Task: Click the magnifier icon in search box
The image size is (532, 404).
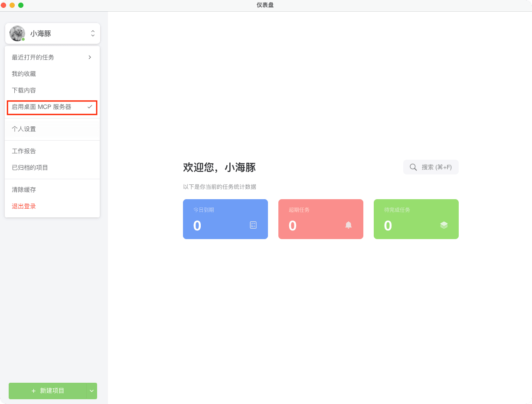Action: point(413,167)
